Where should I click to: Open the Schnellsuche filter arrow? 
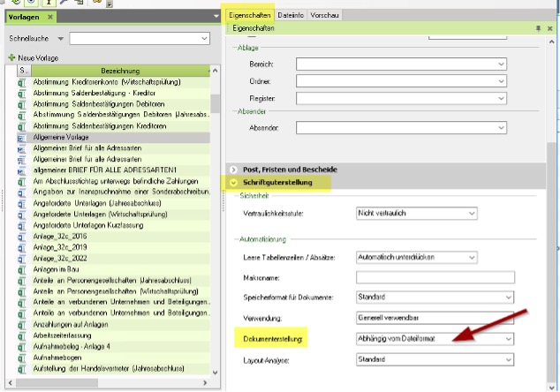(x=60, y=39)
